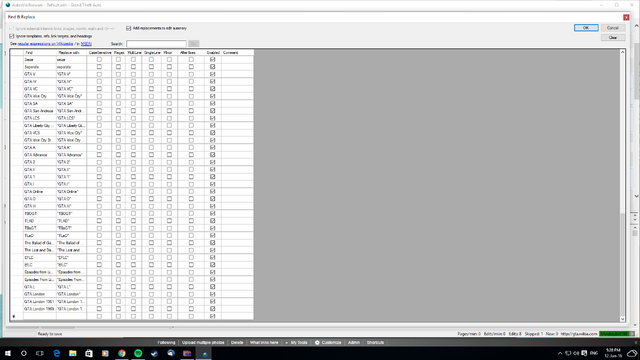Open Task View on the taskbar
Viewport: 640px width, 360px height.
tap(40, 353)
